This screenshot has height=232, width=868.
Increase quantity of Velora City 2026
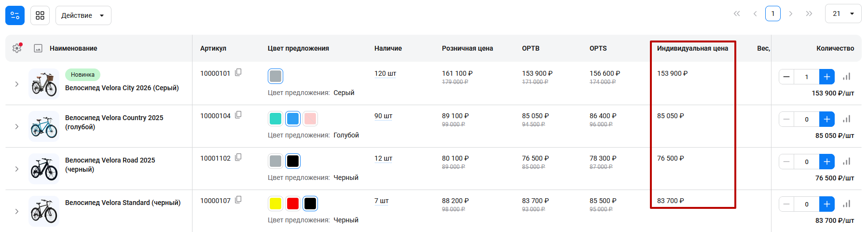click(827, 77)
